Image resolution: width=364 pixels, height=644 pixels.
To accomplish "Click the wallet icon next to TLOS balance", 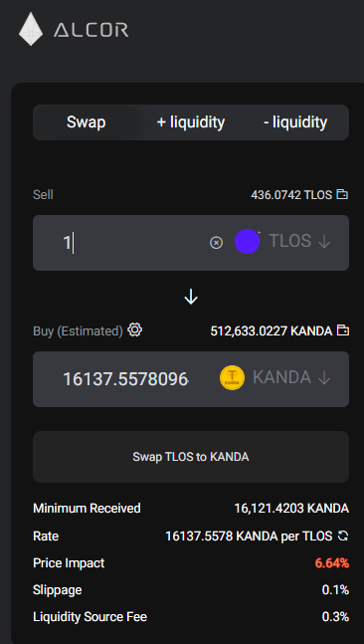I will 342,194.
